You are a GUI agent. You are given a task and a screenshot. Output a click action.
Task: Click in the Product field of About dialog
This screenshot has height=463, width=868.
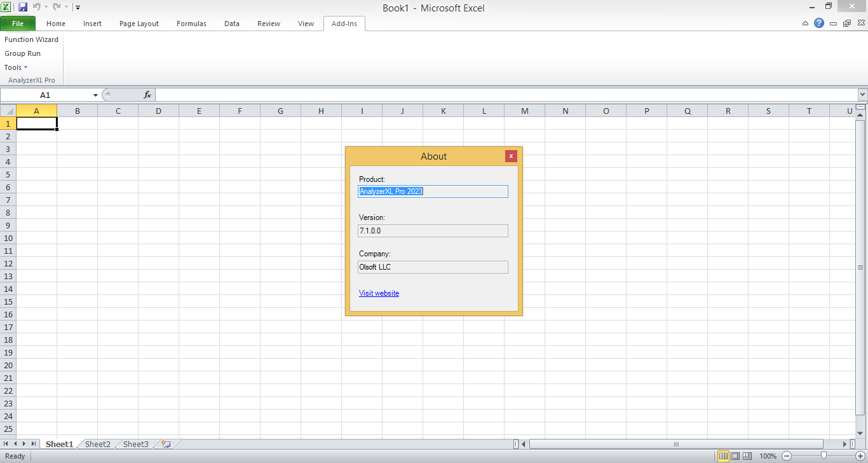(x=433, y=191)
